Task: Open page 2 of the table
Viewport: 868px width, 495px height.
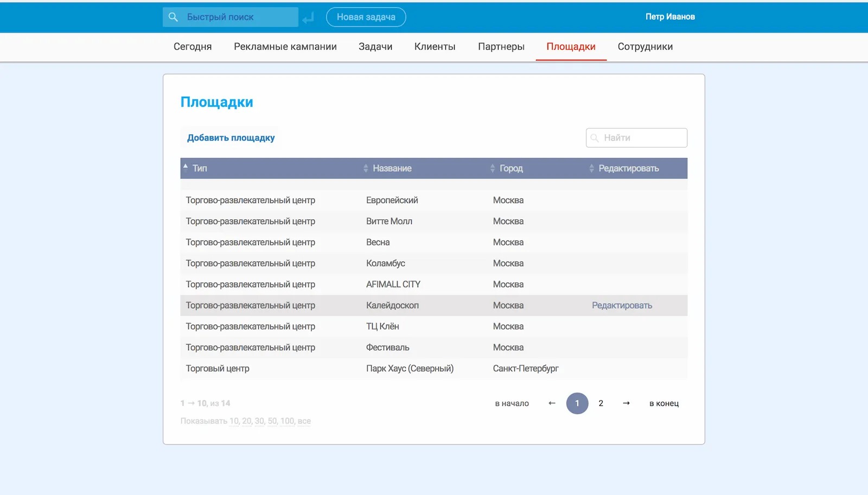Action: point(601,403)
